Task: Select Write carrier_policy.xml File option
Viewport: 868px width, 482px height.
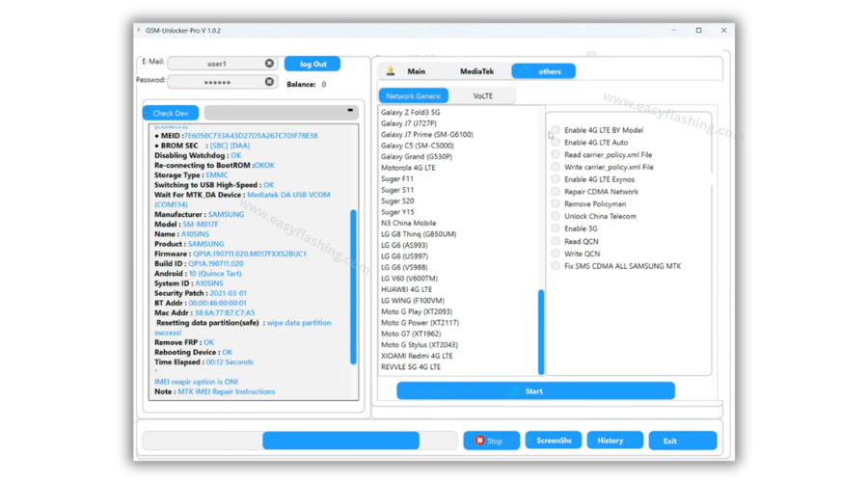Action: (556, 167)
